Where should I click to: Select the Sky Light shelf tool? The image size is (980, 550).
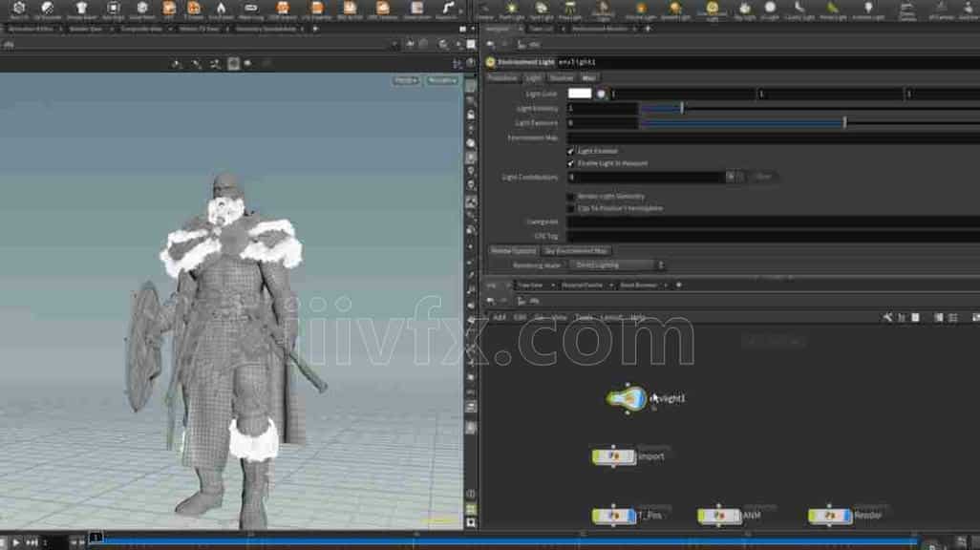pyautogui.click(x=744, y=10)
